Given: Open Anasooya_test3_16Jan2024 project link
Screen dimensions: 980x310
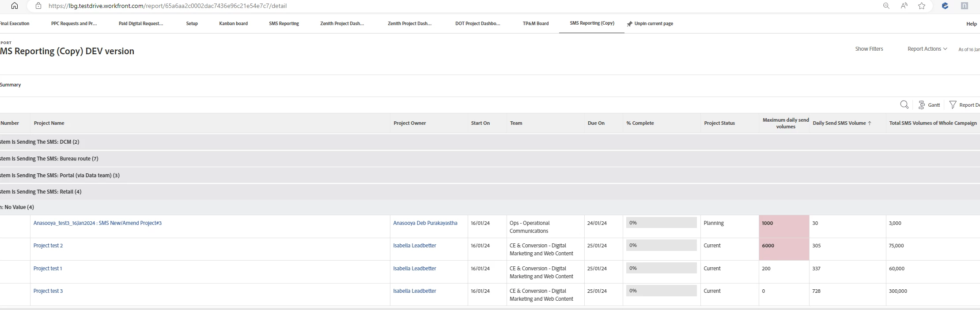Looking at the screenshot, I should point(98,223).
